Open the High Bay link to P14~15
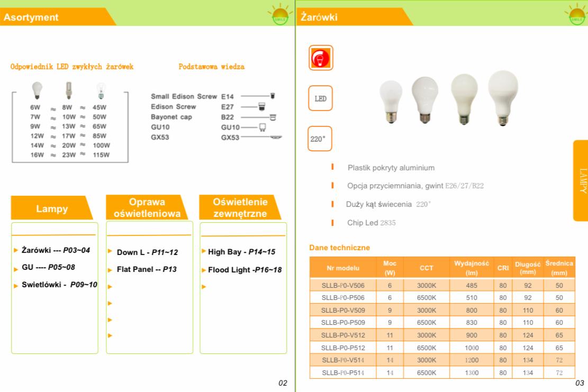Viewport: 588px width, 392px height. pyautogui.click(x=242, y=253)
